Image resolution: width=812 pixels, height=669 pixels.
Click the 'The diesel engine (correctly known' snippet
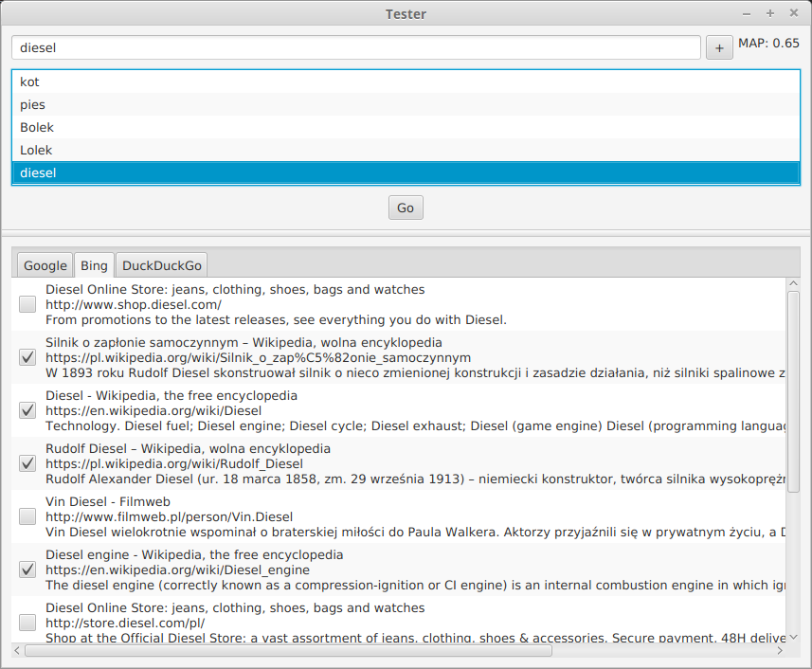coord(415,585)
